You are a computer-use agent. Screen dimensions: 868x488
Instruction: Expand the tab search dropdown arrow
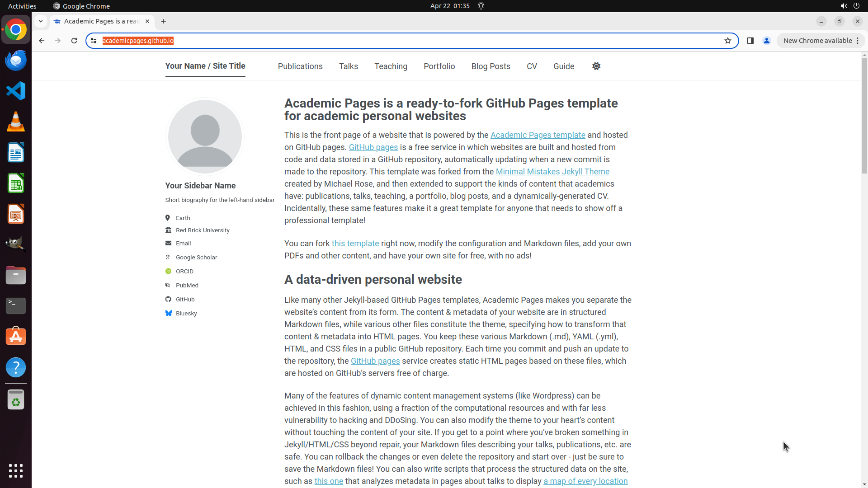point(41,21)
